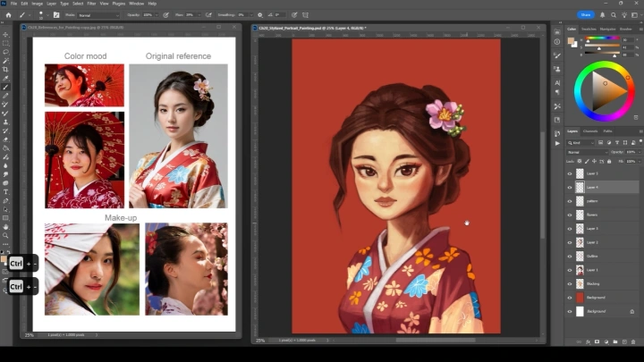The height and width of the screenshot is (362, 644).
Task: Expand the layer blending mode Normal dropdown
Action: point(586,152)
